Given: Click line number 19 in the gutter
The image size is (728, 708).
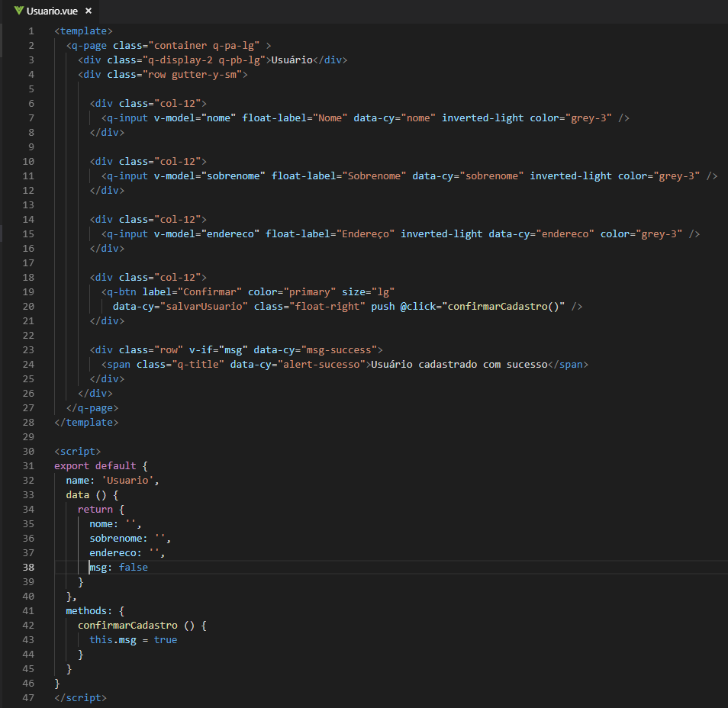Looking at the screenshot, I should coord(28,291).
